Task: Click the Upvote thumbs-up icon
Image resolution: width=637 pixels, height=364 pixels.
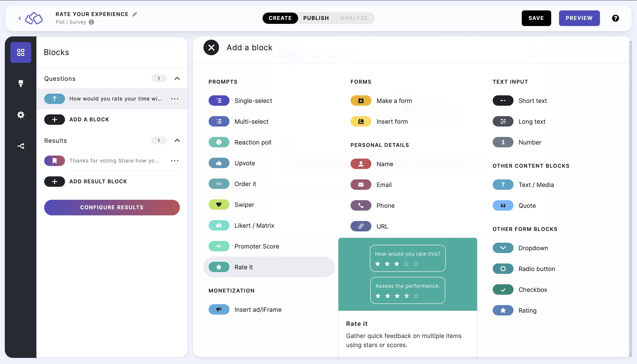Action: 219,163
